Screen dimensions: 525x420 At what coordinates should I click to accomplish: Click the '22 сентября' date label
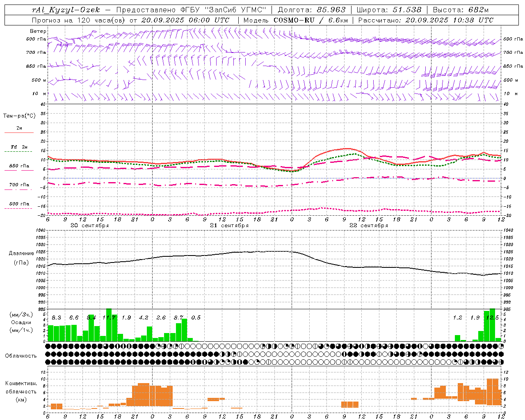tap(369, 226)
